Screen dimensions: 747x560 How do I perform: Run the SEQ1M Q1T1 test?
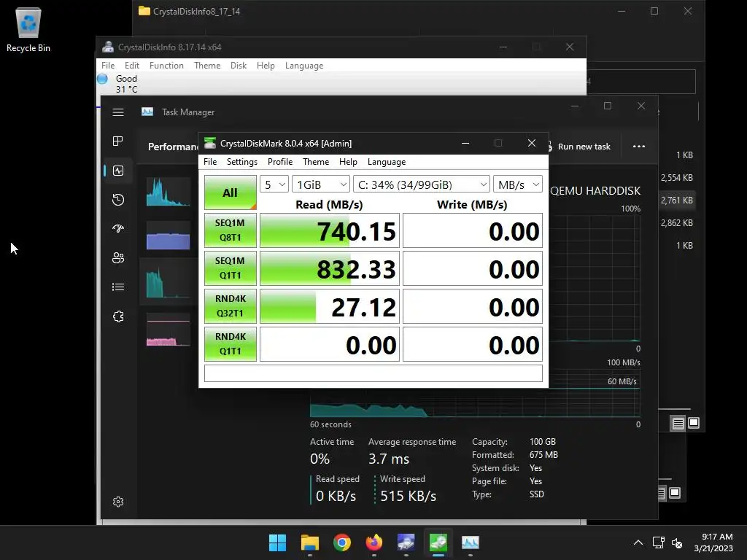(x=230, y=268)
